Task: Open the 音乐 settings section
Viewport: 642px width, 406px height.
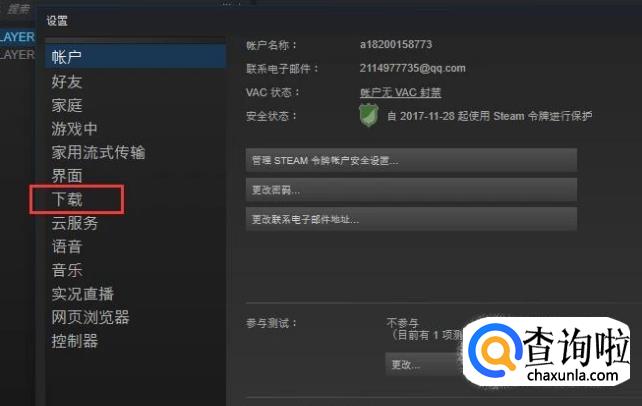Action: 67,270
